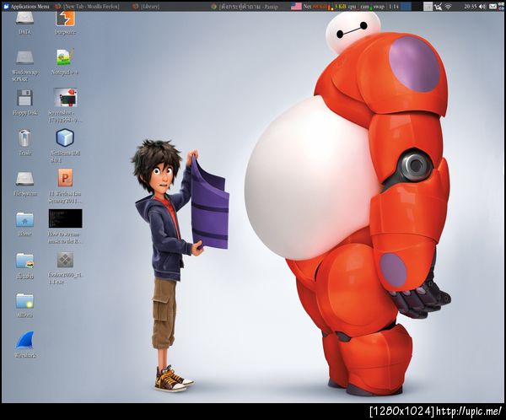Open the Trash icon
The image size is (506, 420).
tap(24, 138)
